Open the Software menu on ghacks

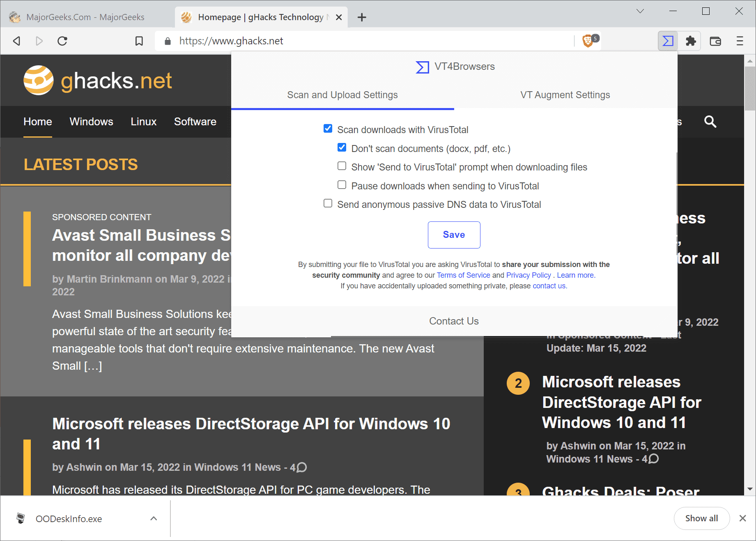195,122
